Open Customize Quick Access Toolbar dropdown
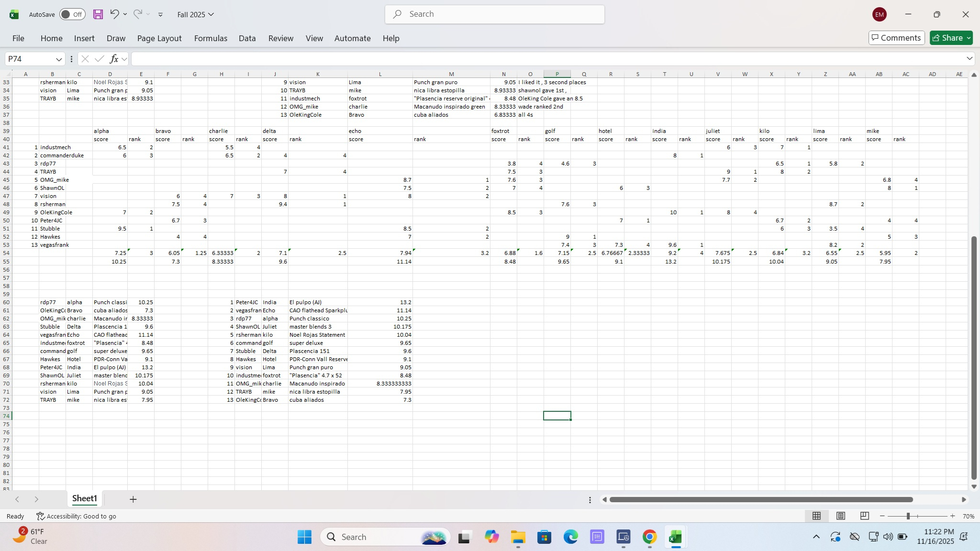980x551 pixels. pos(160,14)
